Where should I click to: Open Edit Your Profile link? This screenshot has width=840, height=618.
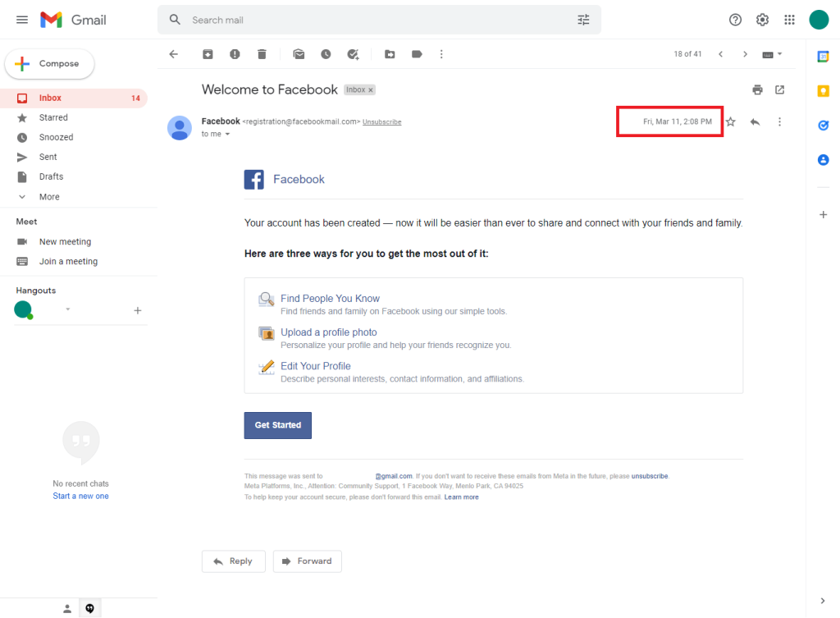(316, 366)
